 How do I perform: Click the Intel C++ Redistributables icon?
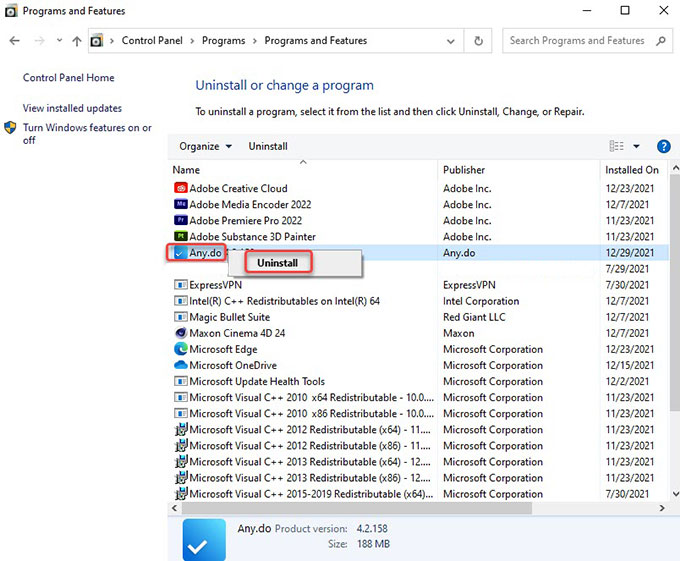(180, 301)
